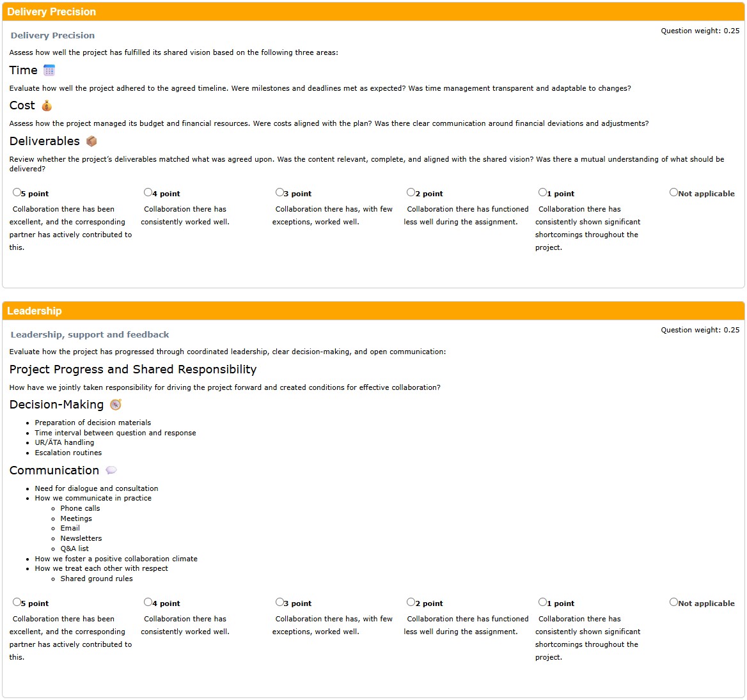
Task: Select 1 point for Leadership
Action: click(x=542, y=602)
